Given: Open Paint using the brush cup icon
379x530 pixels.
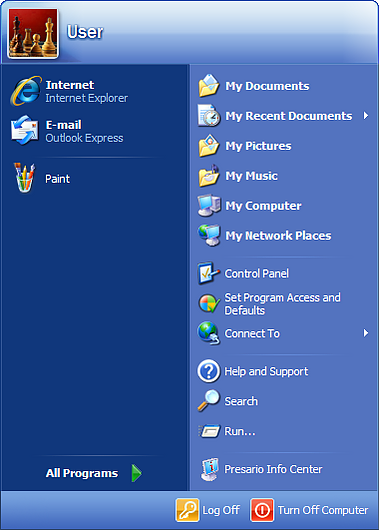Looking at the screenshot, I should 24,178.
